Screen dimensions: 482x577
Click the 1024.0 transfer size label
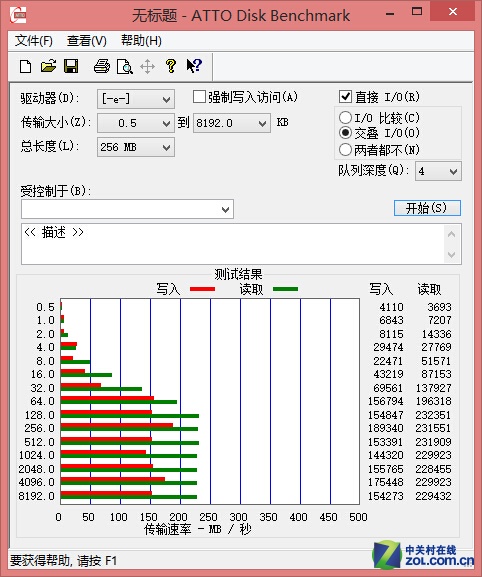[x=36, y=456]
